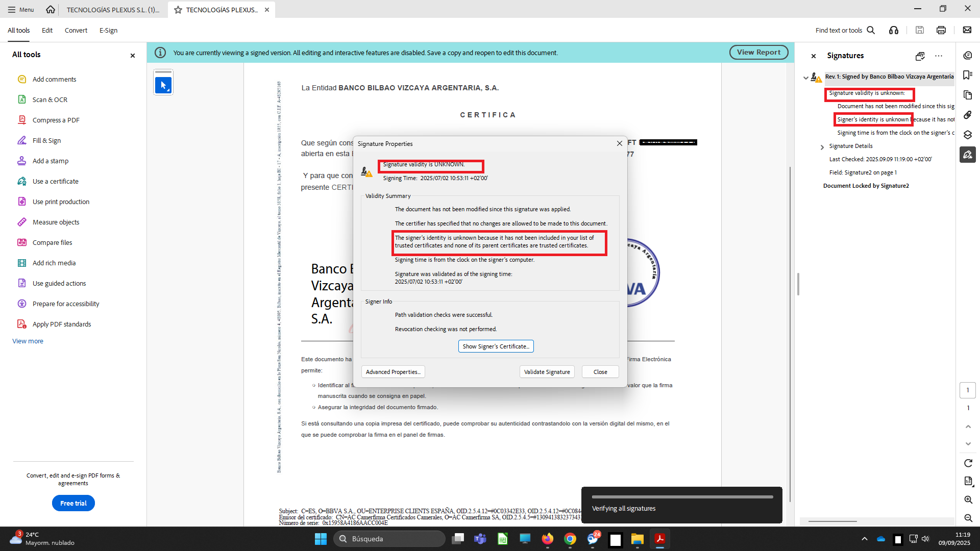This screenshot has width=980, height=551.
Task: Click the Share by email icon
Action: [967, 30]
